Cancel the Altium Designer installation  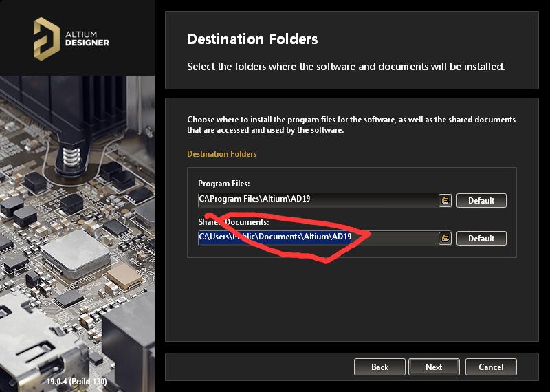click(x=491, y=367)
